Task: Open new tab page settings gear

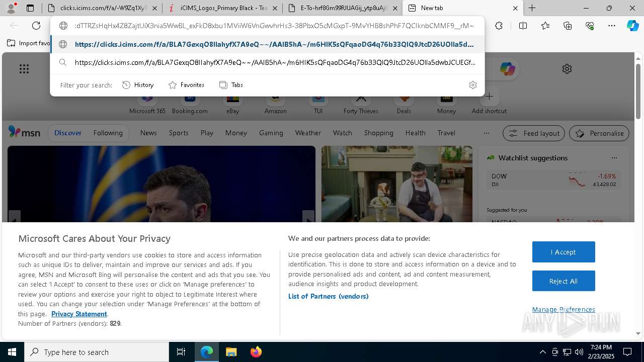Action: [567, 69]
